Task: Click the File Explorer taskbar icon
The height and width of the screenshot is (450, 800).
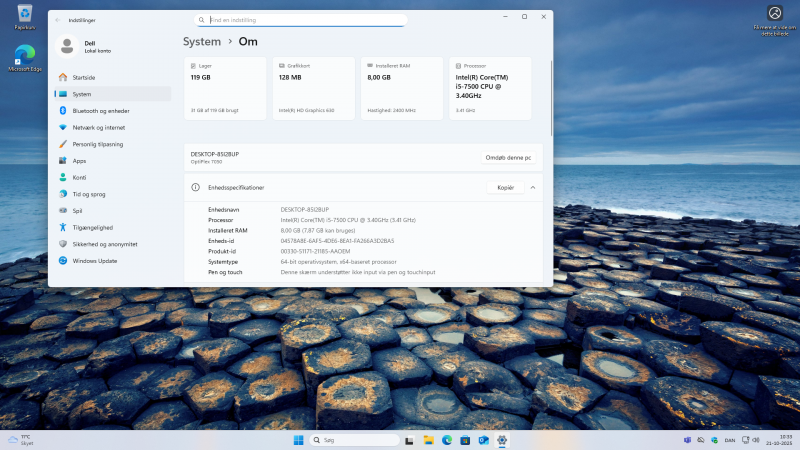Action: pyautogui.click(x=428, y=440)
